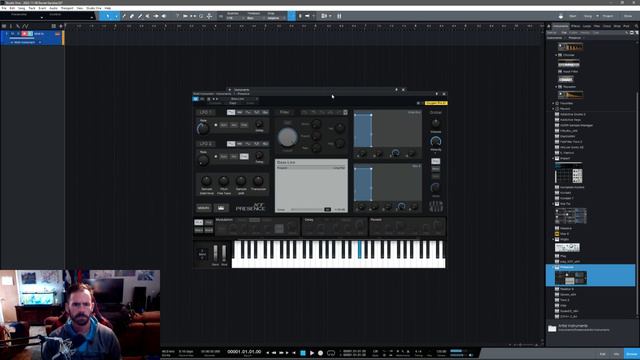Open the Transport menu
The width and height of the screenshot is (640, 360).
click(x=67, y=8)
